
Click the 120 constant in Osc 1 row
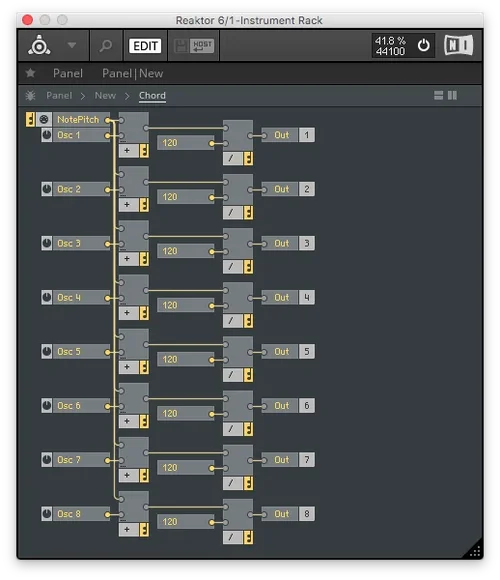coord(186,143)
